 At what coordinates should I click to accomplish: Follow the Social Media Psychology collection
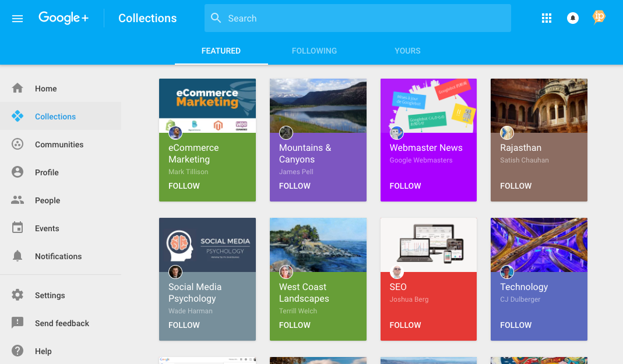[x=184, y=325]
